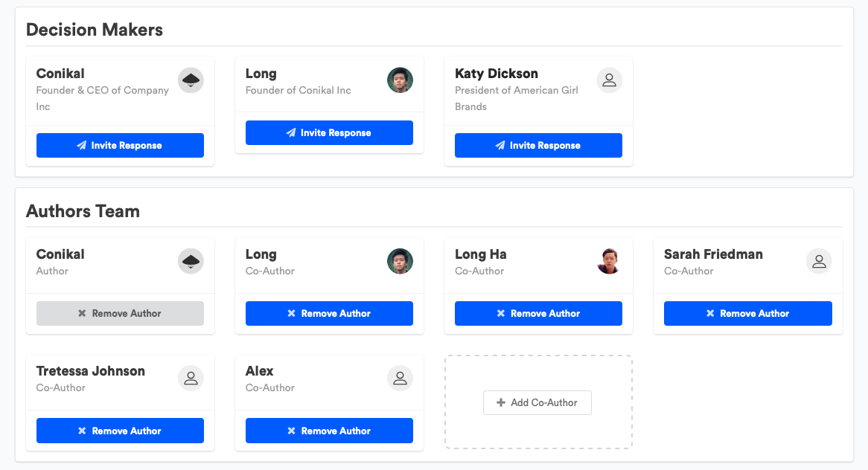This screenshot has width=868, height=470.
Task: Click Long Ha's profile photo
Action: [609, 261]
